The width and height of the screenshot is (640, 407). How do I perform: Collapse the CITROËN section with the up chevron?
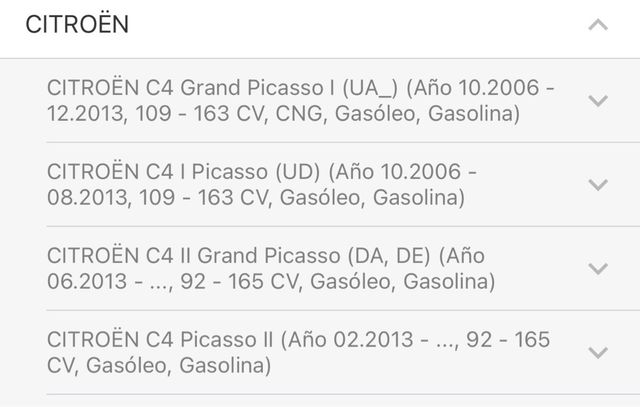(598, 25)
